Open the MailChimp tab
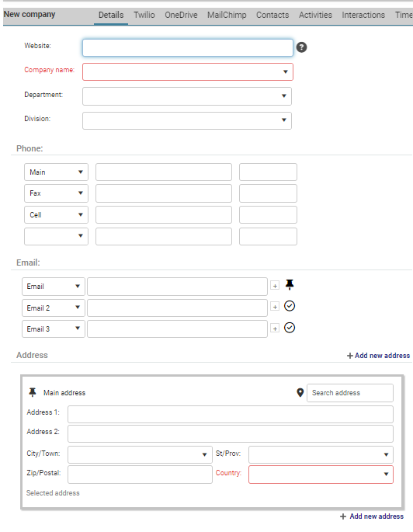The image size is (413, 532). (227, 15)
